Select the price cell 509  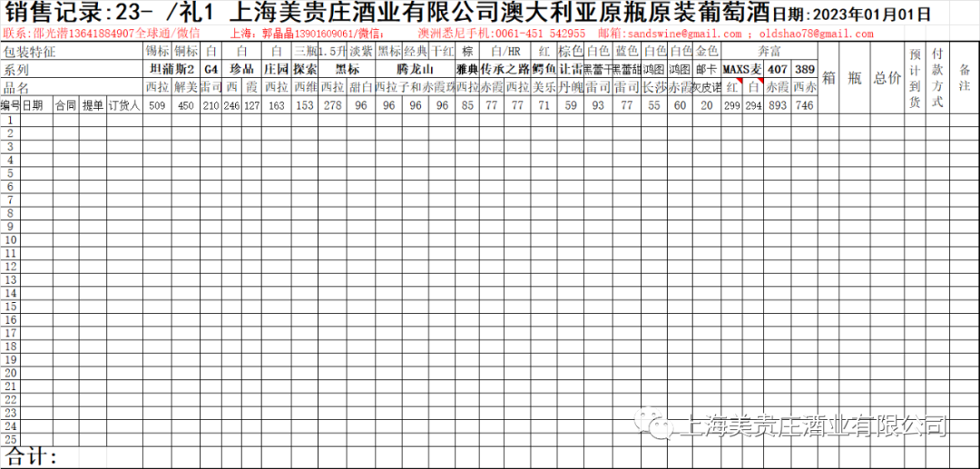click(157, 105)
